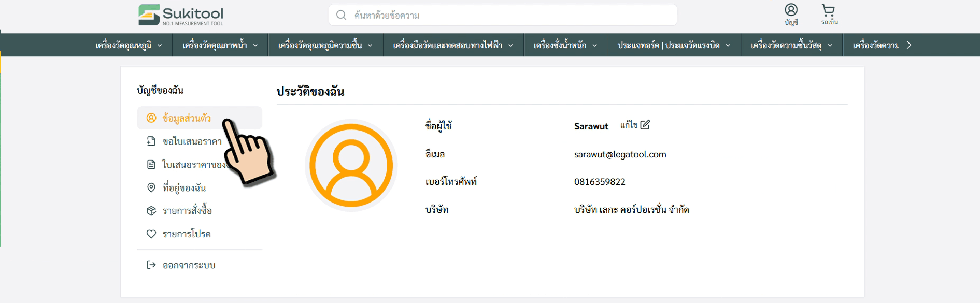Open the รถเข็น shopping cart icon
This screenshot has width=980, height=303.
click(829, 15)
